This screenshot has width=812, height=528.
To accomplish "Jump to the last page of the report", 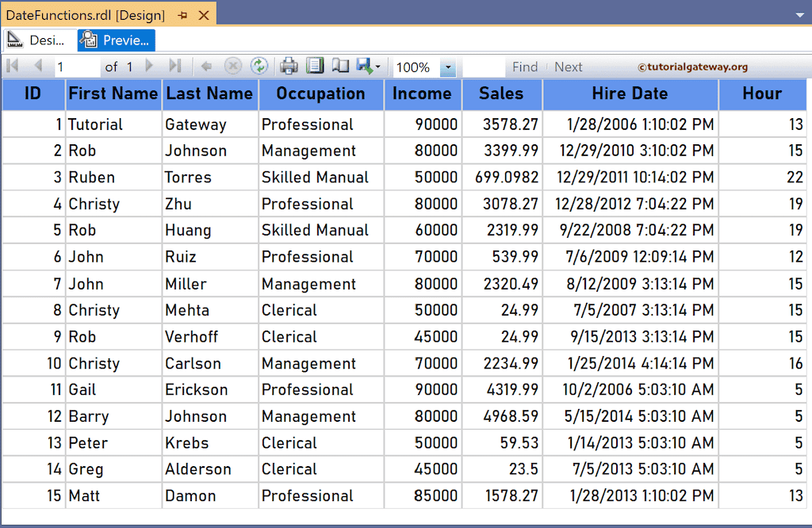I will click(x=175, y=66).
